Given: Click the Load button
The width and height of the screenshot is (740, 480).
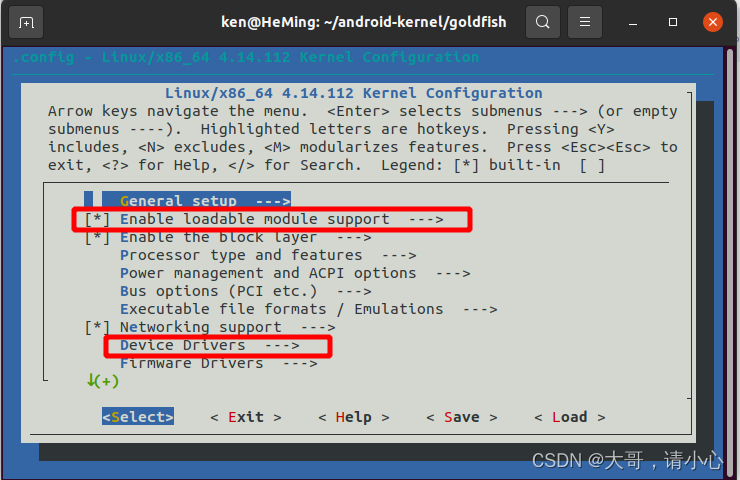Looking at the screenshot, I should coord(570,417).
